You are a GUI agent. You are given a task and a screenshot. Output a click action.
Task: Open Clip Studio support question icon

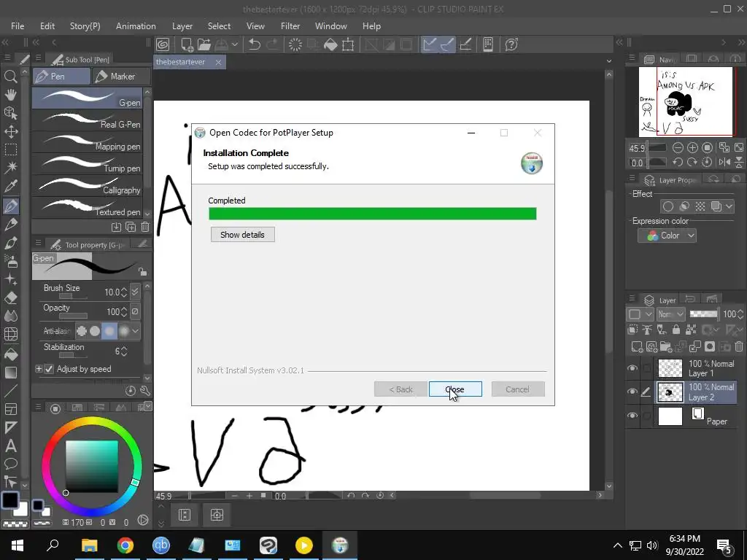coord(511,44)
